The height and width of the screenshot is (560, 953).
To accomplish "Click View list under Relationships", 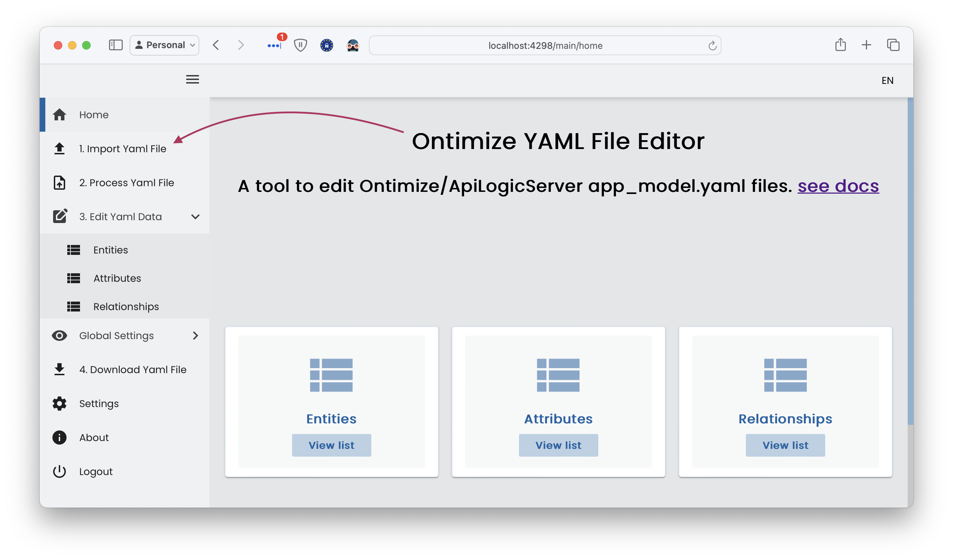I will click(x=786, y=445).
